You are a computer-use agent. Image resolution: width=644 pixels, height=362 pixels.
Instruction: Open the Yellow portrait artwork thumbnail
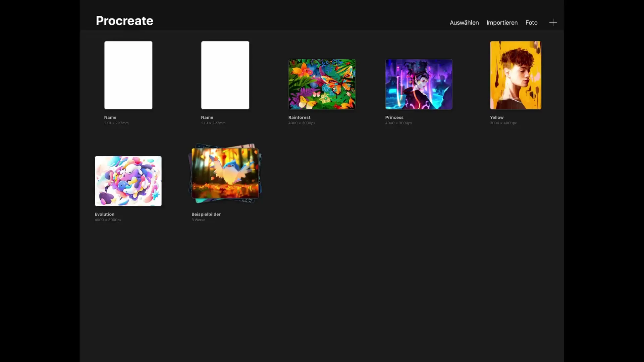[516, 75]
